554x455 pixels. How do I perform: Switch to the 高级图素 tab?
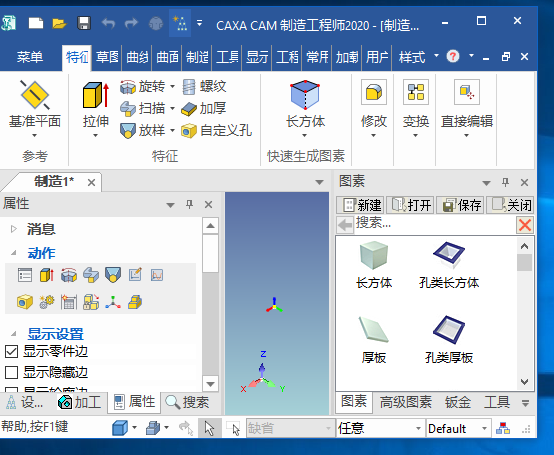click(406, 402)
